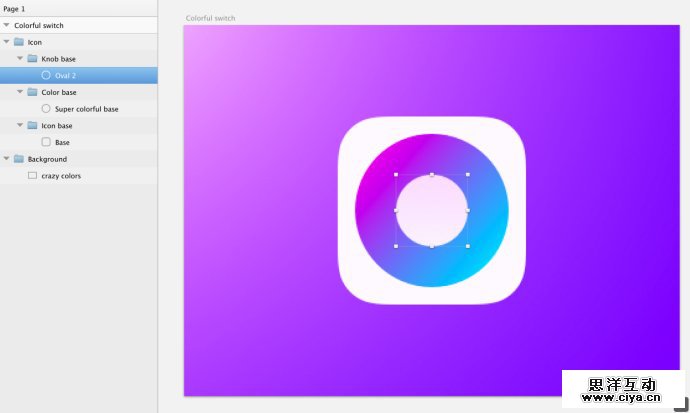Click the Icon group folder icon
This screenshot has height=413, width=690.
coord(19,42)
